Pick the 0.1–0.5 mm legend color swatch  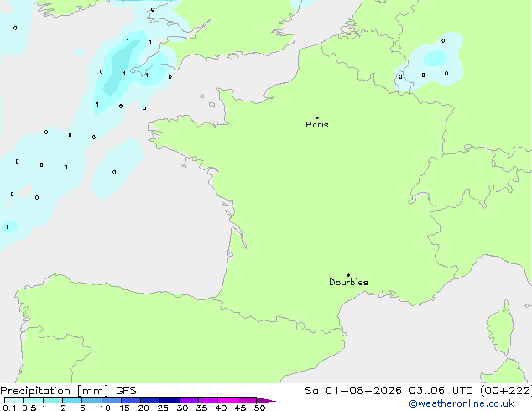(x=14, y=400)
